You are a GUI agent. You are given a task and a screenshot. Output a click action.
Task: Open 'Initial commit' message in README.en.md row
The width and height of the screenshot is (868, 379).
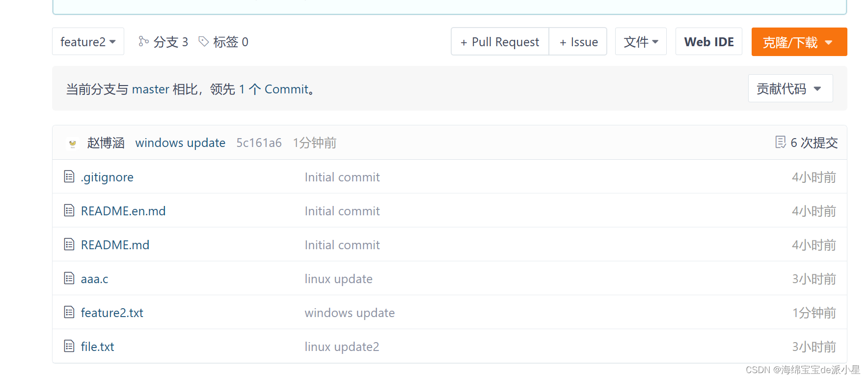click(342, 211)
